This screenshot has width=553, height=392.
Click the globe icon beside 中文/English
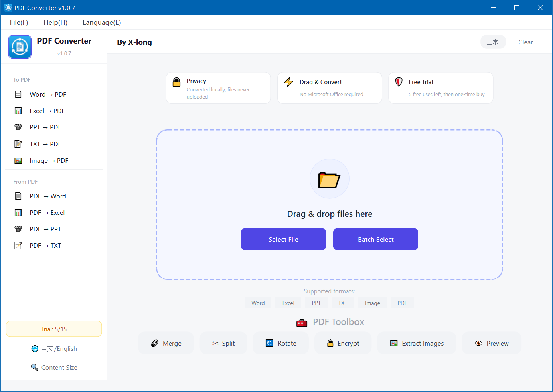[35, 348]
